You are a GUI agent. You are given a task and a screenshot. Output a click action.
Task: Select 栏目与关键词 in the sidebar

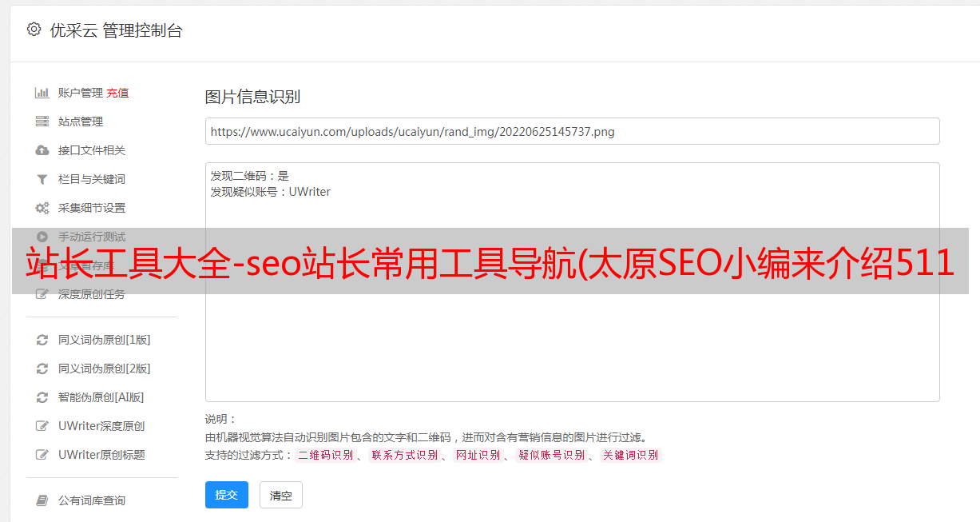click(92, 179)
